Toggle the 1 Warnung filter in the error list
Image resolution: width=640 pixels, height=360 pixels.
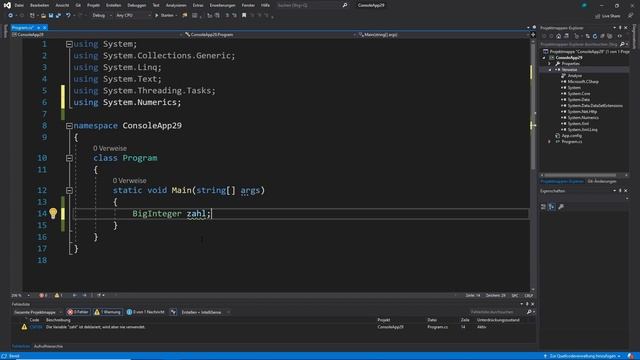tap(108, 312)
